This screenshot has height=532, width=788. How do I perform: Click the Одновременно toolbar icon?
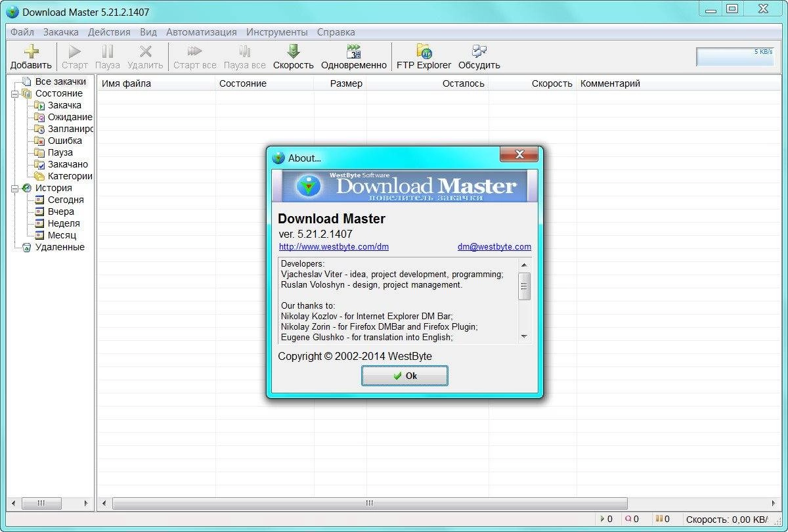(354, 57)
